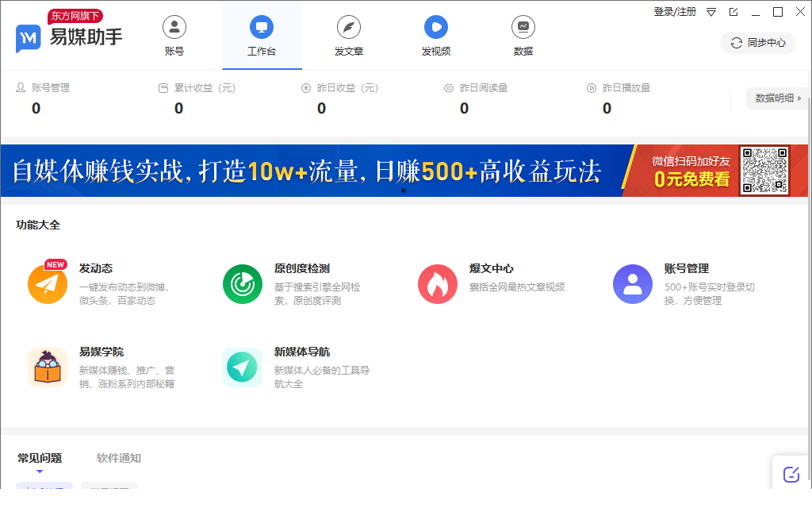Select the 账号 account icon in top navigation
This screenshot has height=508, width=812.
[x=174, y=29]
